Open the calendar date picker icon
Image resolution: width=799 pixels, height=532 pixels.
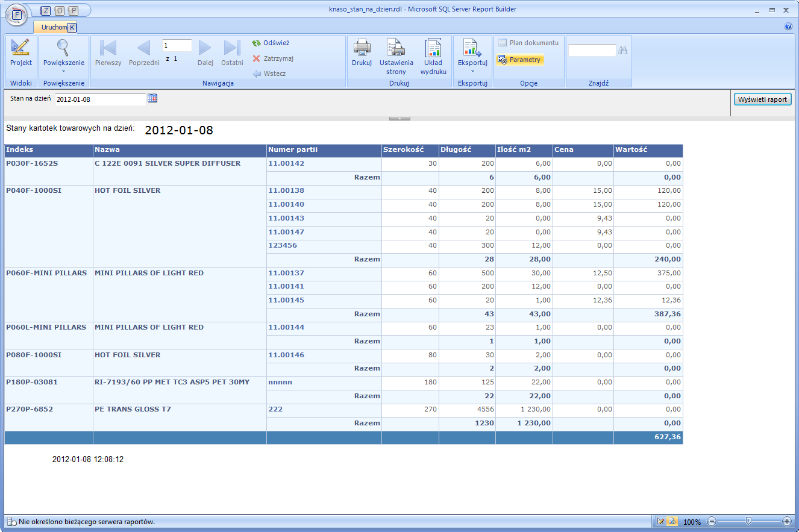tap(152, 98)
